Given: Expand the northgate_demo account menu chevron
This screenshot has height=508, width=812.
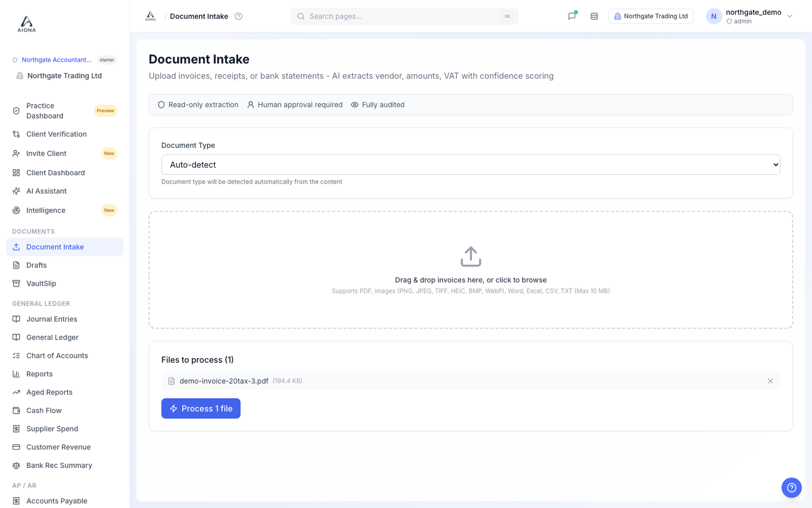Looking at the screenshot, I should tap(789, 16).
